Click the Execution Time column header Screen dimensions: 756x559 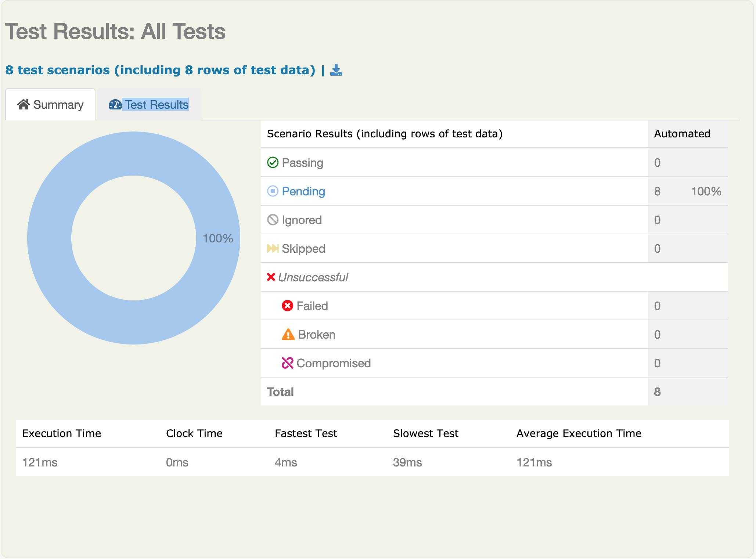pyautogui.click(x=61, y=433)
